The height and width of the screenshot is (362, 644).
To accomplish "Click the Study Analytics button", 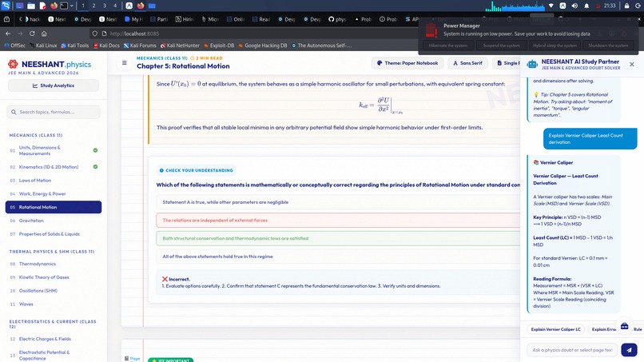I will pos(54,86).
